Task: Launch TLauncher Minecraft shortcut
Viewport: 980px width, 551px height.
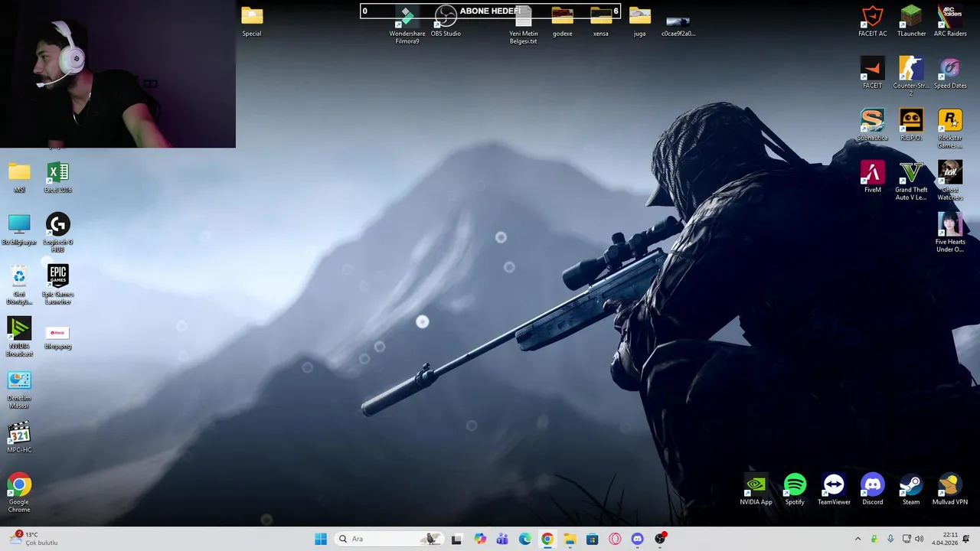Action: (x=911, y=21)
